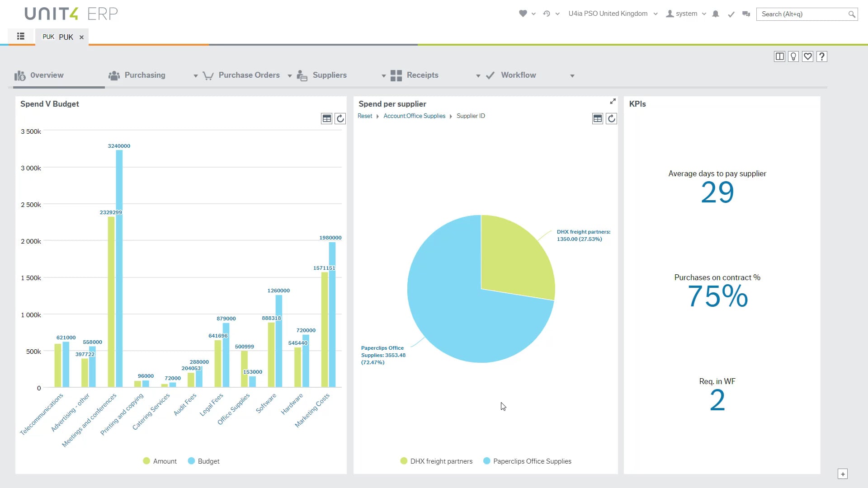Open the Workflow dropdown arrow
Viewport: 868px width, 488px height.
click(572, 76)
